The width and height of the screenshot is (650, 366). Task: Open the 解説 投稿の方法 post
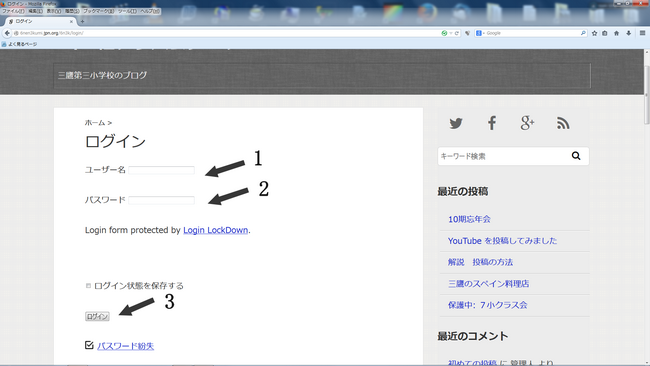pos(480,262)
